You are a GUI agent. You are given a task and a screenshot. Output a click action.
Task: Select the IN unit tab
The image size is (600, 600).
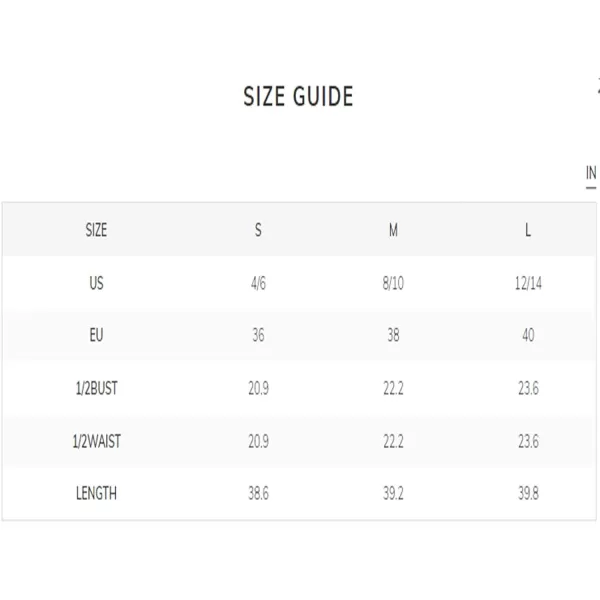[x=591, y=173]
